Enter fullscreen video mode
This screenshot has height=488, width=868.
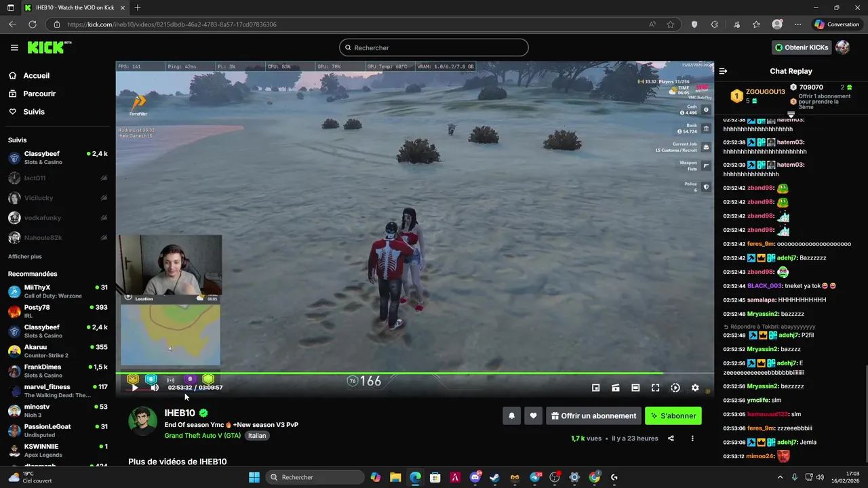point(655,388)
